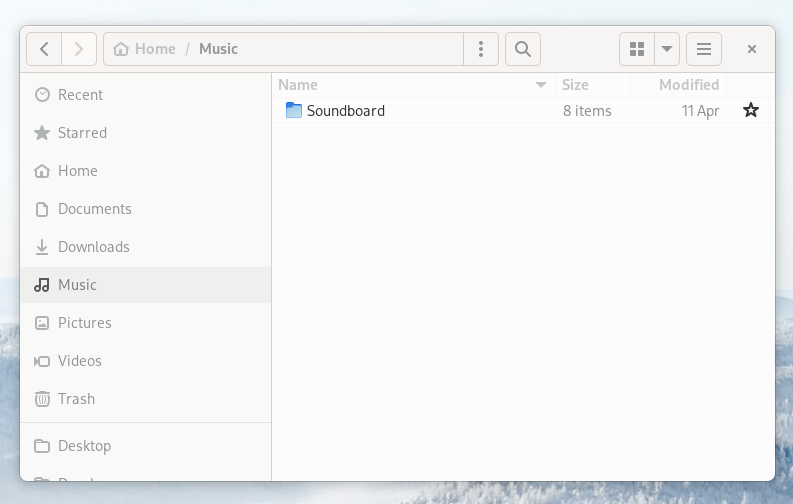Close the Files window
Viewport: 793px width, 504px height.
[752, 49]
